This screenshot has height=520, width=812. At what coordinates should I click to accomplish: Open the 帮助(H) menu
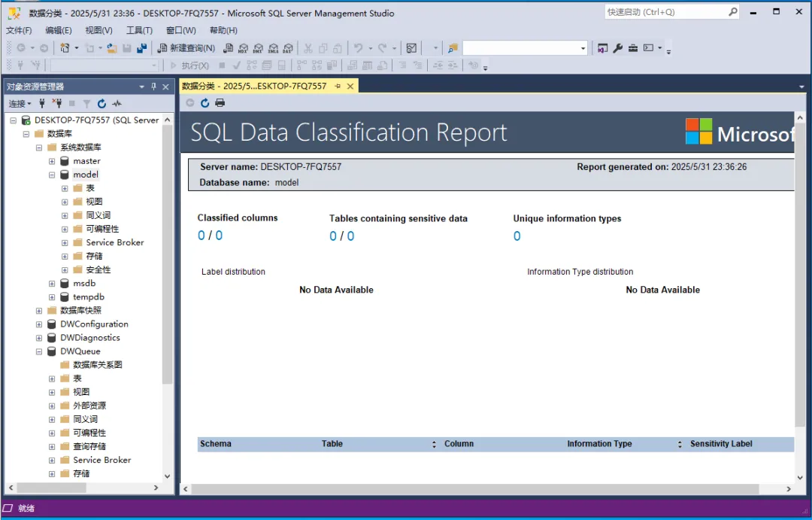coord(223,30)
